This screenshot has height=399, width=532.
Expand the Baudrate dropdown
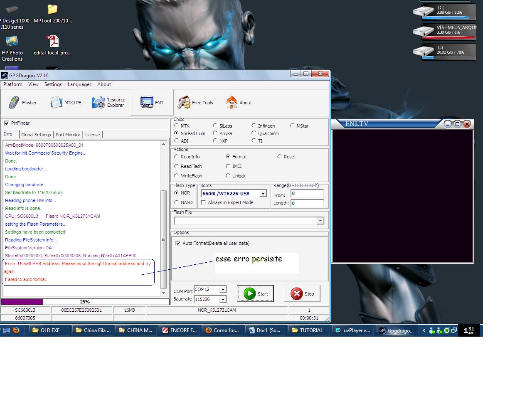coord(223,299)
